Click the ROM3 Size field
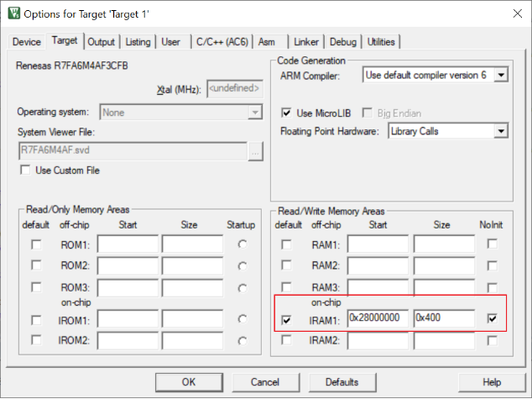 click(x=192, y=288)
